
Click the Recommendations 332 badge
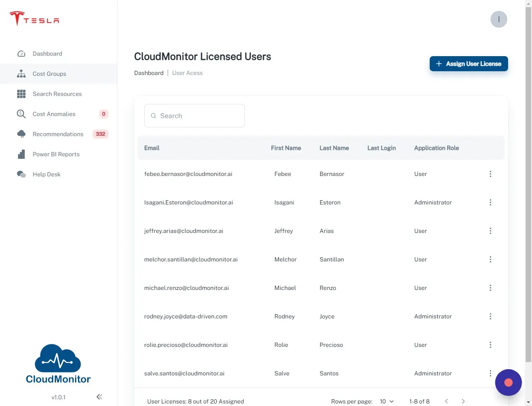(101, 134)
